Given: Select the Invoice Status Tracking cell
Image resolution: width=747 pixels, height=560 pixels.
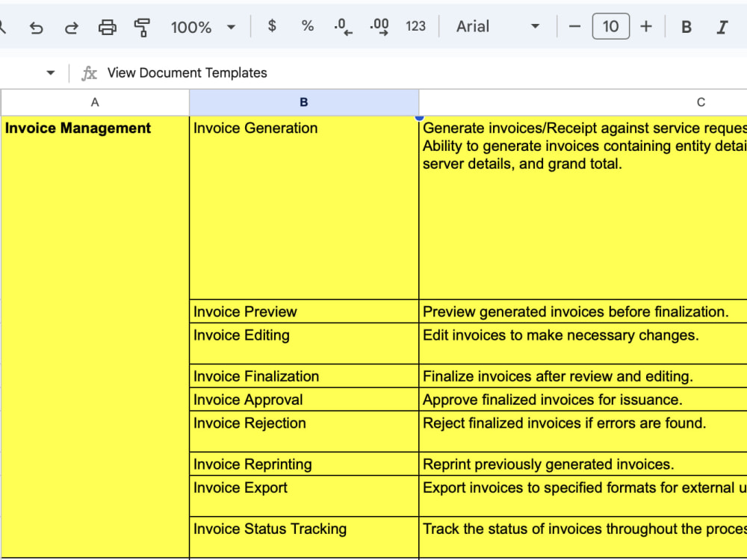Looking at the screenshot, I should pos(304,537).
